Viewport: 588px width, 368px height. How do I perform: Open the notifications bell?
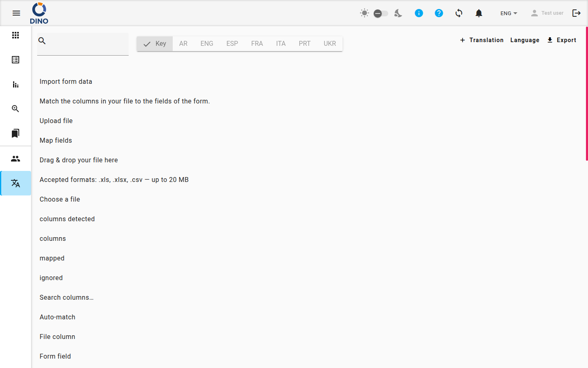(479, 13)
